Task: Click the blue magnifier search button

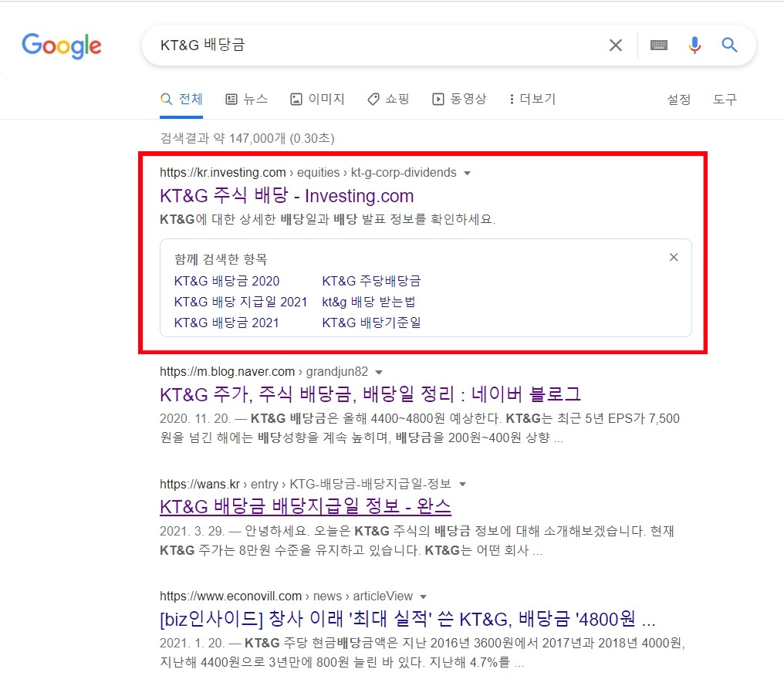Action: pos(729,45)
